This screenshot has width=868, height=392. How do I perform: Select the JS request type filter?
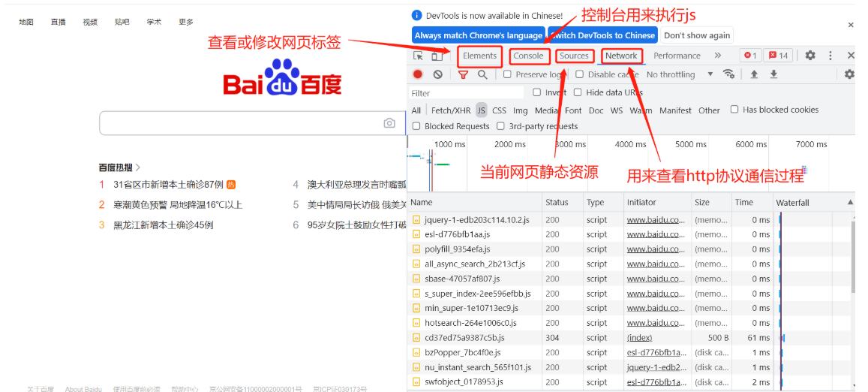pyautogui.click(x=481, y=110)
